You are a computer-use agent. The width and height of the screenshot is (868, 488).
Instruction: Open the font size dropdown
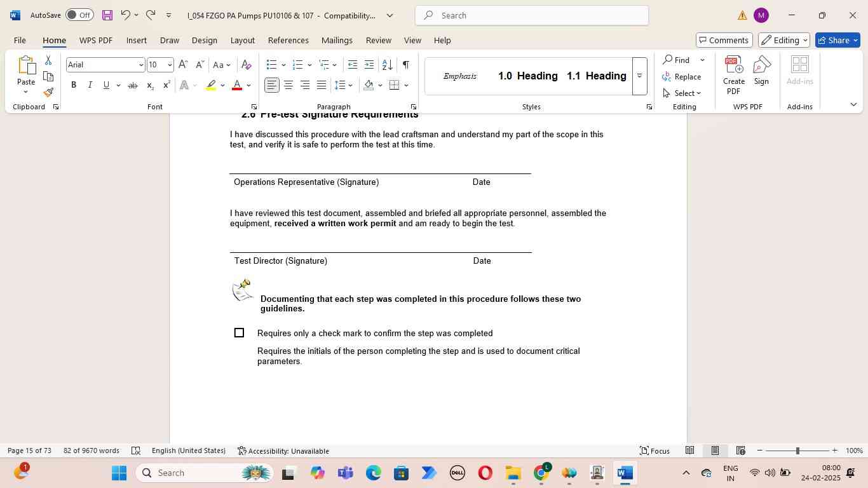pos(170,65)
